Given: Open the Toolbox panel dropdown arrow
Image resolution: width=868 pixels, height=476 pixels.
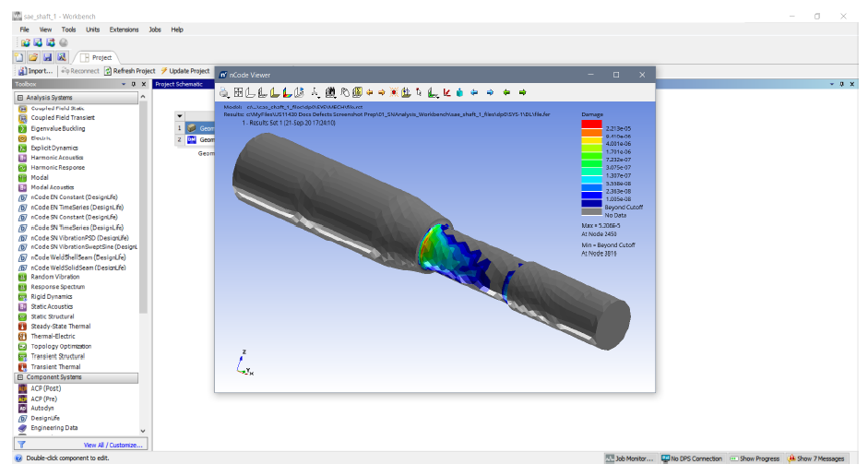Looking at the screenshot, I should [124, 84].
